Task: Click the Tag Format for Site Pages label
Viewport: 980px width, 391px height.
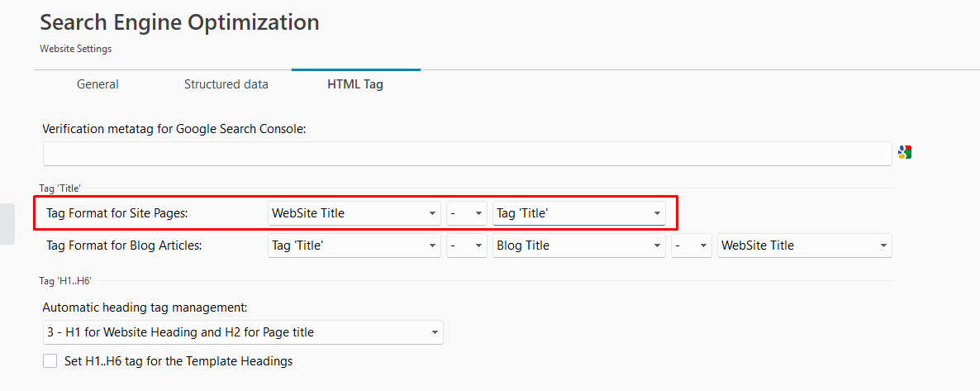Action: pos(117,213)
